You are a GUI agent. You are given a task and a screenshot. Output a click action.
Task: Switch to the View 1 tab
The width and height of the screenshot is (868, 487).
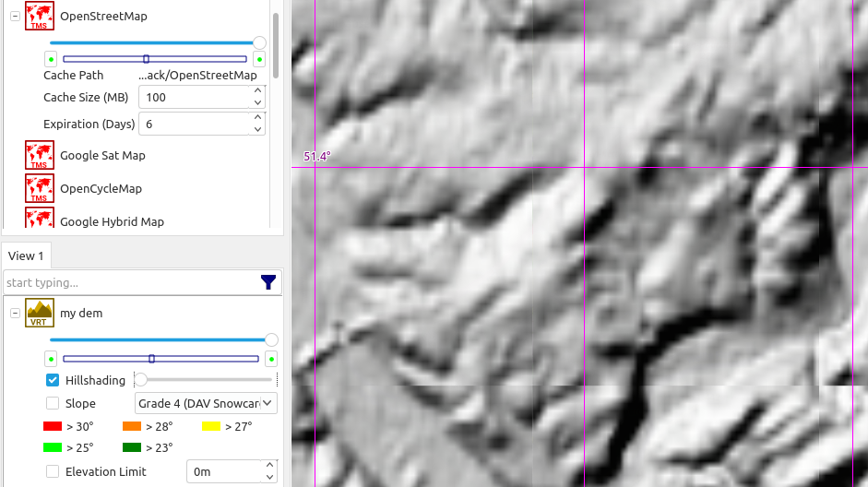26,255
